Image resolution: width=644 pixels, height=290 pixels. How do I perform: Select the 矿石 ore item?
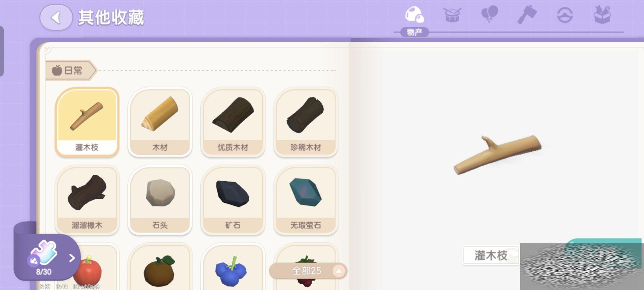[x=233, y=200]
